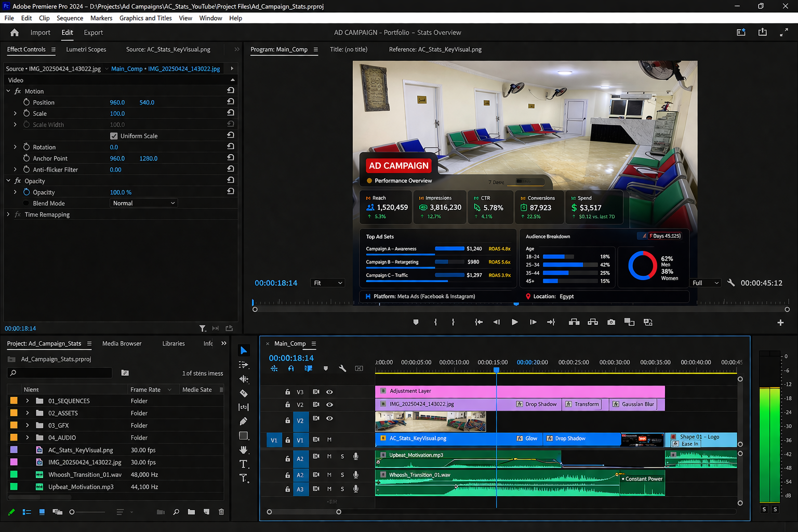Viewport: 798px width, 532px height.
Task: Expand the Time Remapping effect
Action: coord(8,214)
